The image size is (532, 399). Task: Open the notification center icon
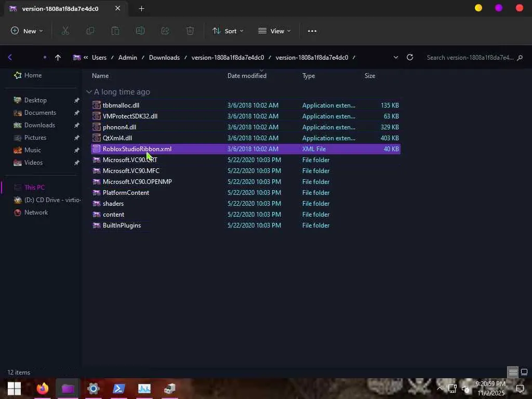pos(520,389)
